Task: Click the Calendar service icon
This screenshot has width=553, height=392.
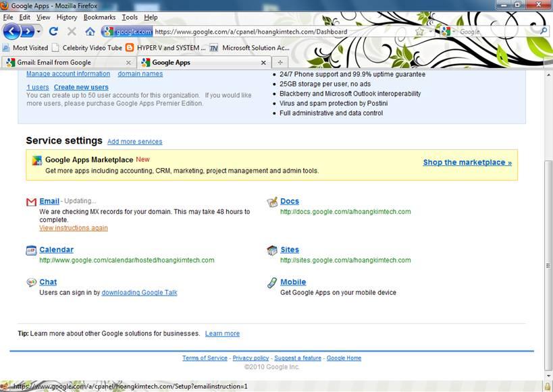Action: [x=31, y=250]
